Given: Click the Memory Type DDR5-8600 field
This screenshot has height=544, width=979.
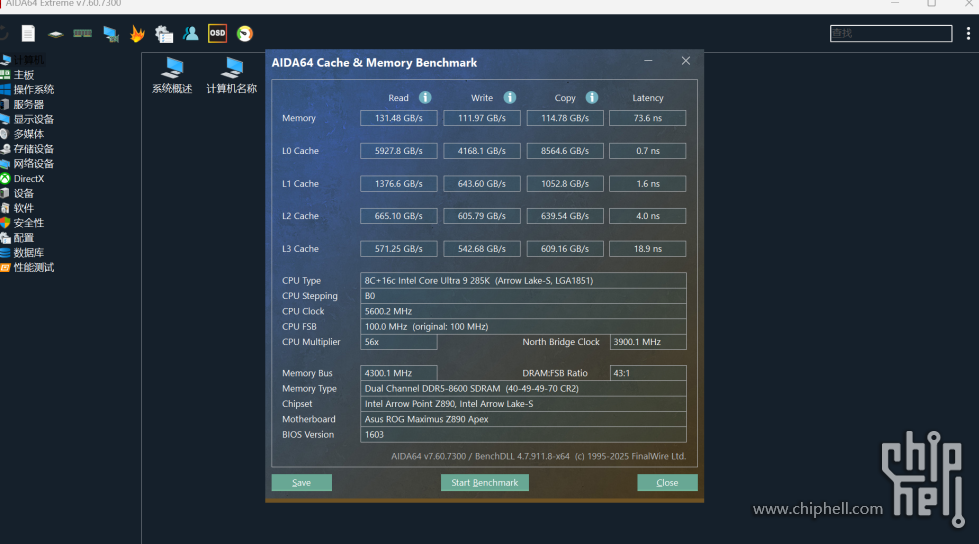Looking at the screenshot, I should [x=523, y=388].
